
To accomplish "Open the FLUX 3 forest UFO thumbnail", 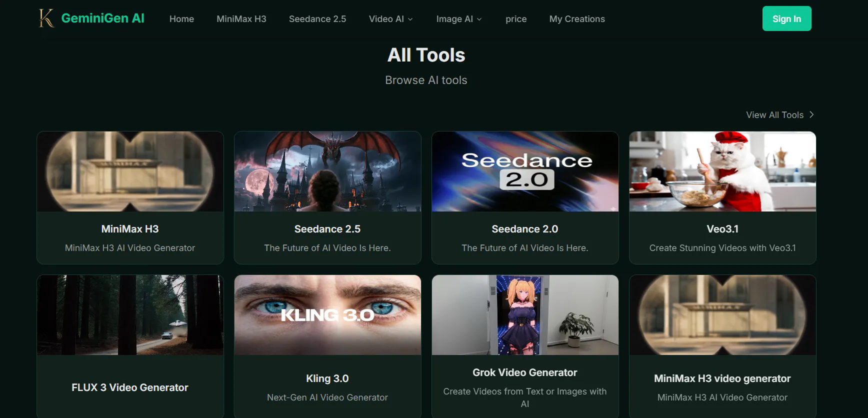I will click(x=130, y=315).
